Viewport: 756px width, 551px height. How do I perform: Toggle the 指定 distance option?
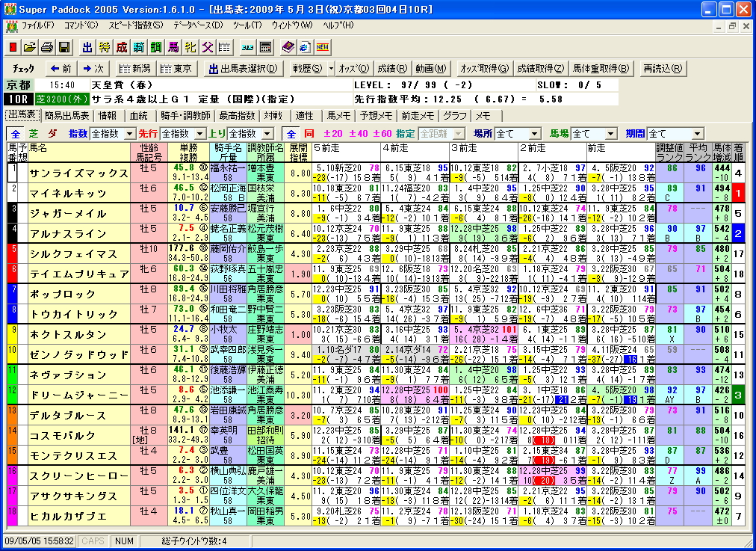[x=406, y=134]
